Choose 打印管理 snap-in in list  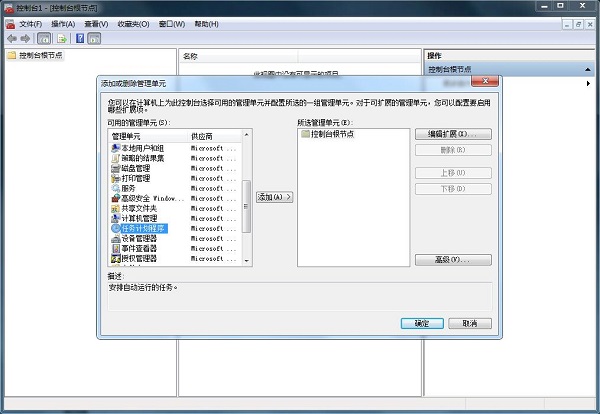[x=135, y=178]
